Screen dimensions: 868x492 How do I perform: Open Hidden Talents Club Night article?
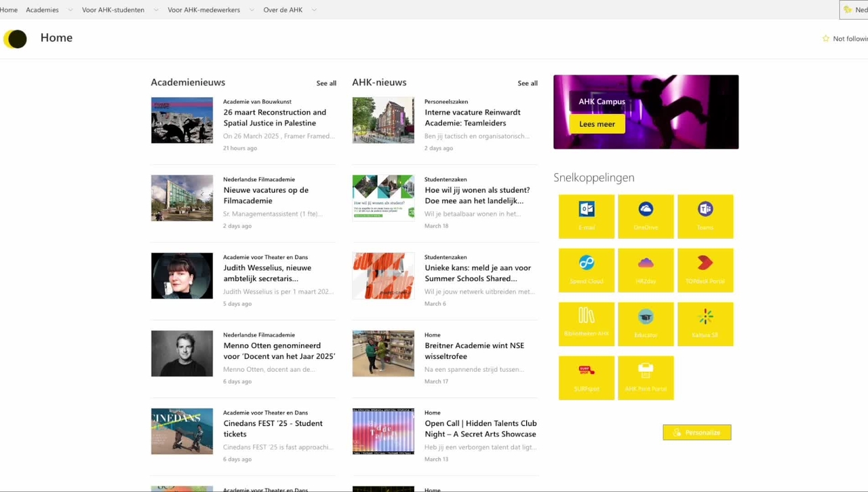coord(481,428)
